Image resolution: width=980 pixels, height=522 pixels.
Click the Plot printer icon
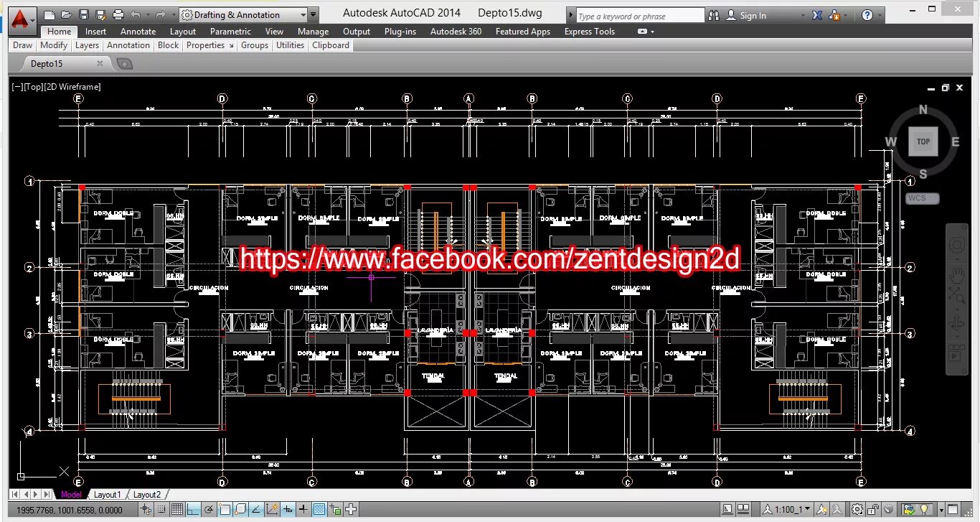coord(118,14)
